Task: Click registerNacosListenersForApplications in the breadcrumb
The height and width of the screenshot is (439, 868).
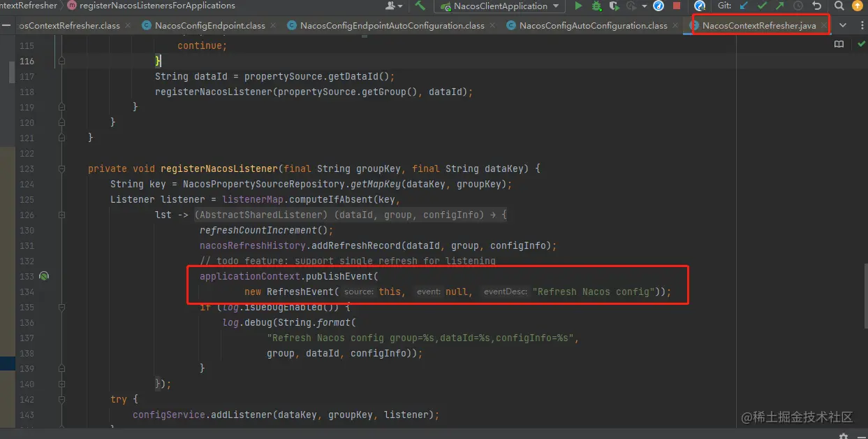Action: (x=158, y=6)
